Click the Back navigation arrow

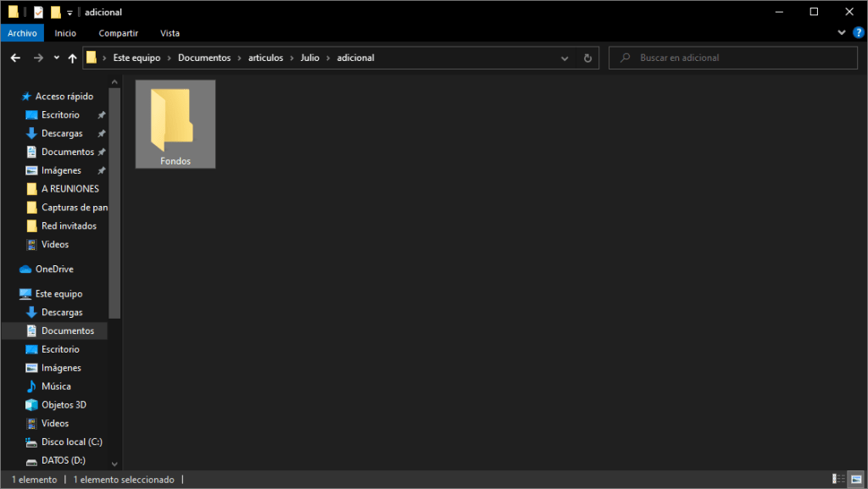(15, 58)
